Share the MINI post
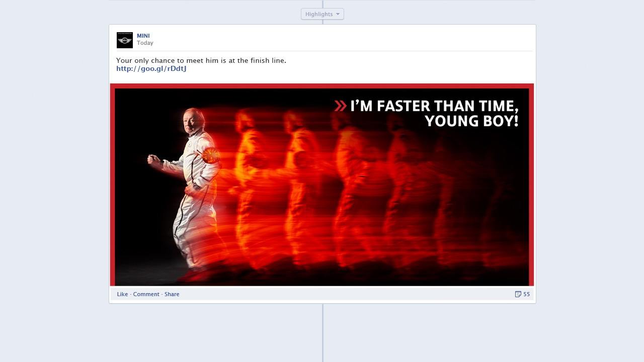Screen dimensions: 644x362 pyautogui.click(x=172, y=294)
